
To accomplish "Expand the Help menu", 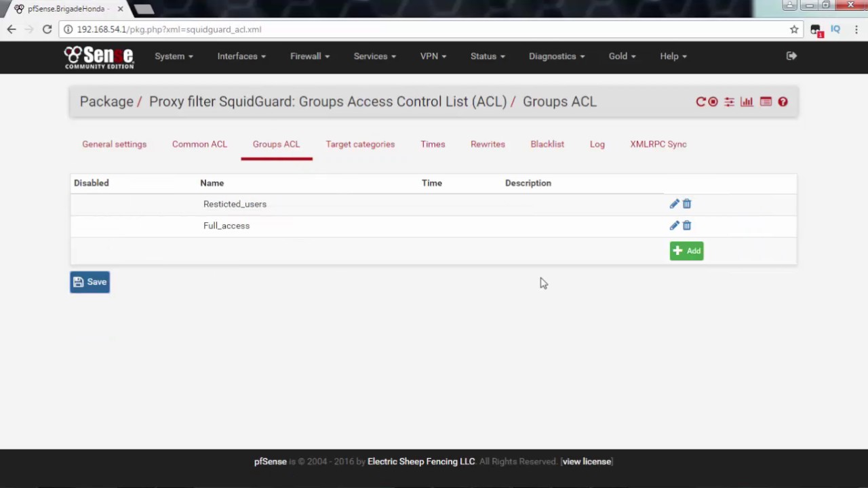I will tap(673, 56).
